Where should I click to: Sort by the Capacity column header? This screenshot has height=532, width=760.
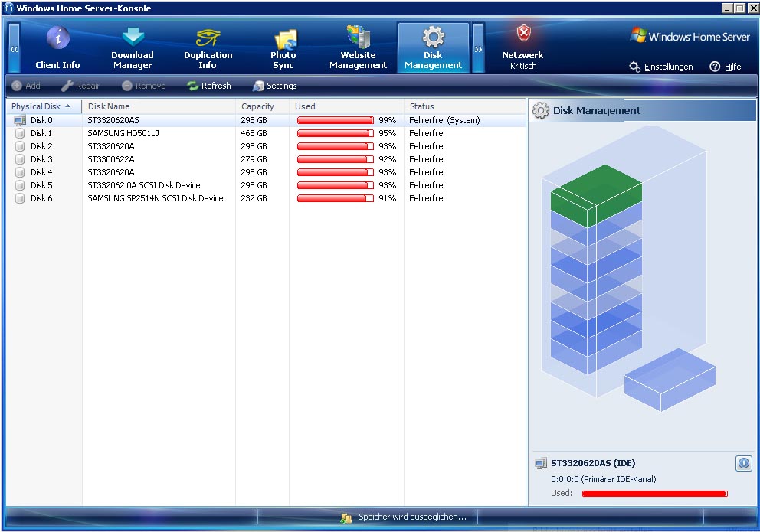pyautogui.click(x=262, y=106)
